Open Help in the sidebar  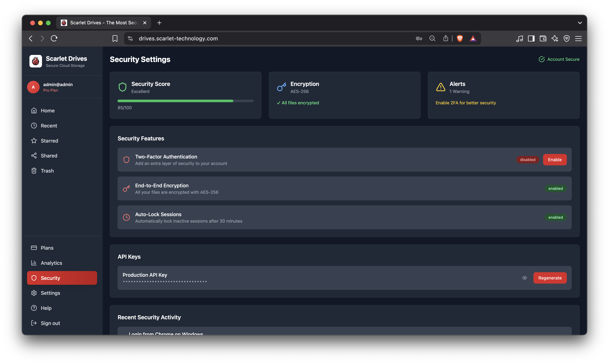click(62, 308)
